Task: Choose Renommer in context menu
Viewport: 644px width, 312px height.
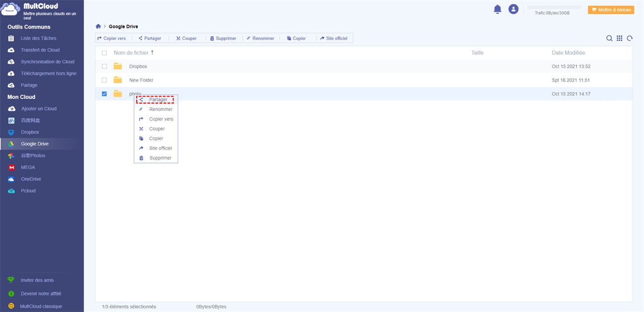Action: [x=156, y=109]
